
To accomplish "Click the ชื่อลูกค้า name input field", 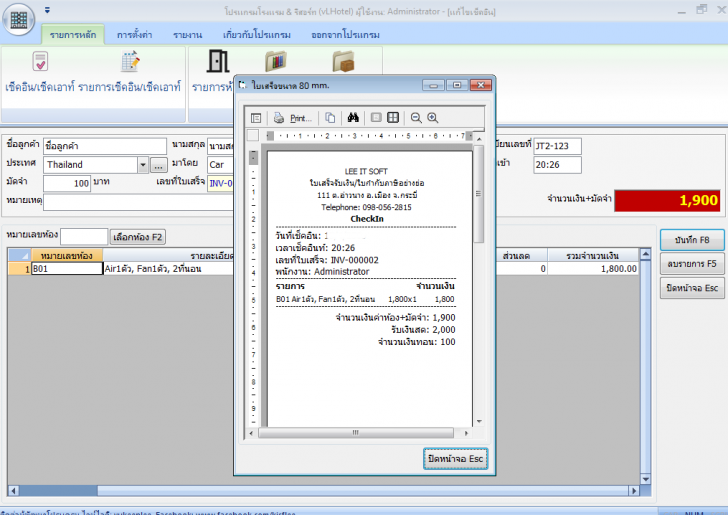I will click(x=105, y=146).
